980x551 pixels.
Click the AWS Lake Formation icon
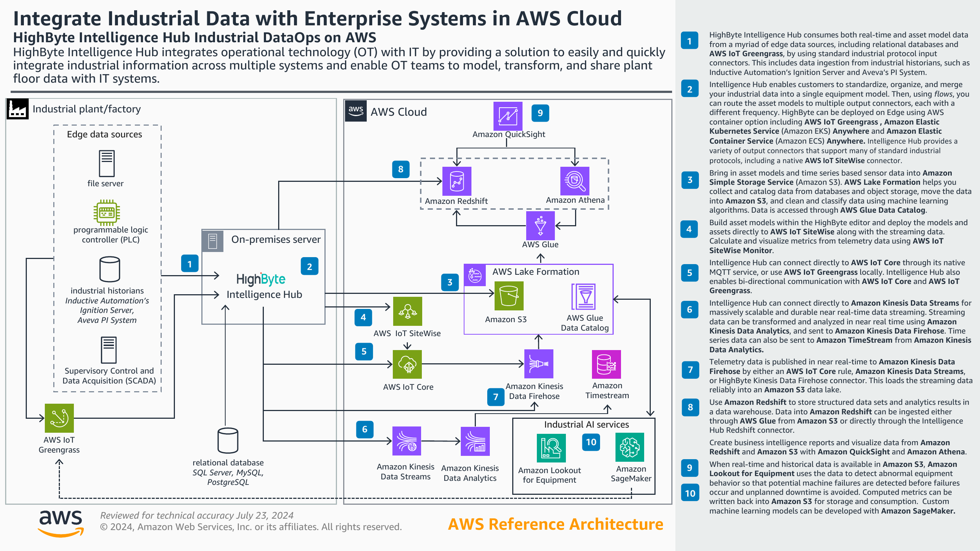click(475, 275)
